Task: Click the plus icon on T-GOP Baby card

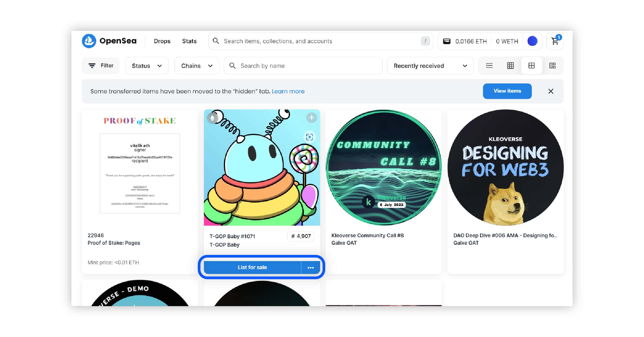Action: (x=311, y=118)
